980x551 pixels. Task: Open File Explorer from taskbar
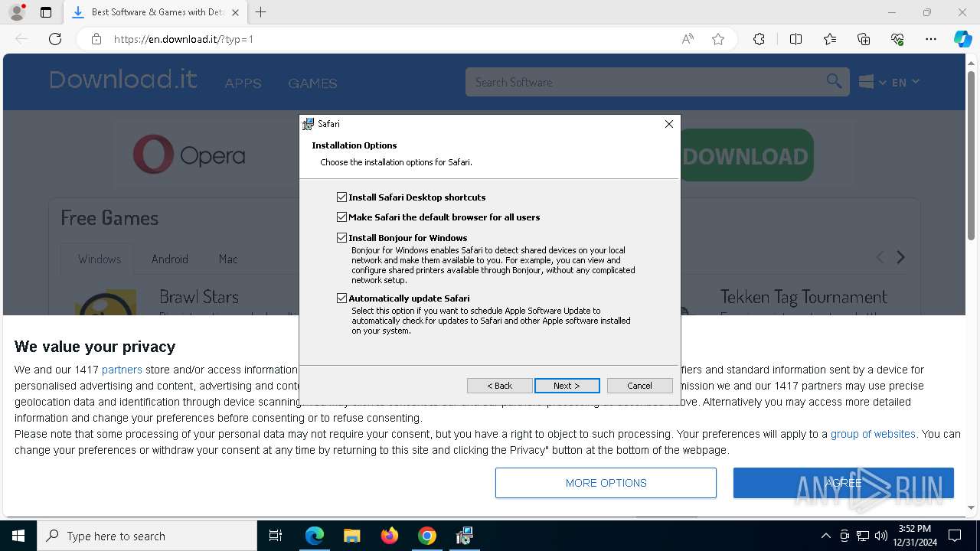click(352, 536)
